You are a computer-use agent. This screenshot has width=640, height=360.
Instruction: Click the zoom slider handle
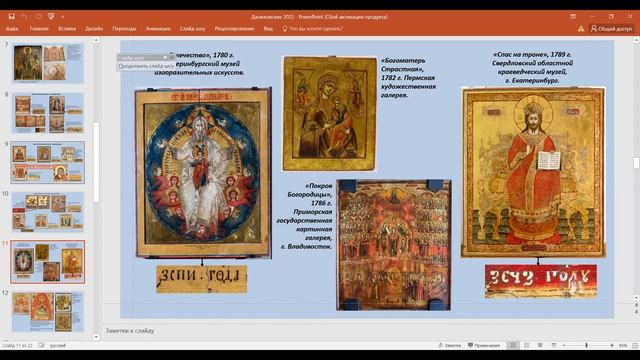pyautogui.click(x=587, y=345)
